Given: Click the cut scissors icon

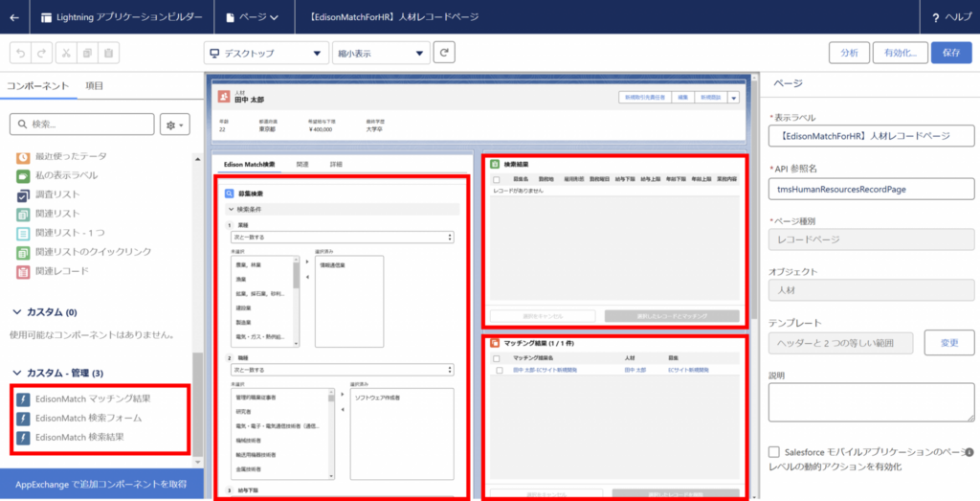Looking at the screenshot, I should (66, 53).
